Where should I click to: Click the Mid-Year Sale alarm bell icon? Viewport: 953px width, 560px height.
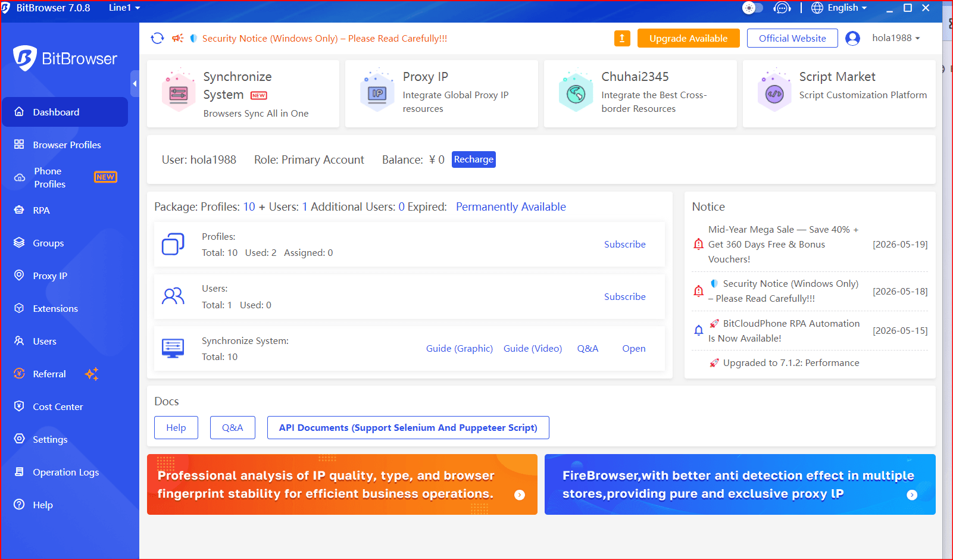[x=699, y=244]
